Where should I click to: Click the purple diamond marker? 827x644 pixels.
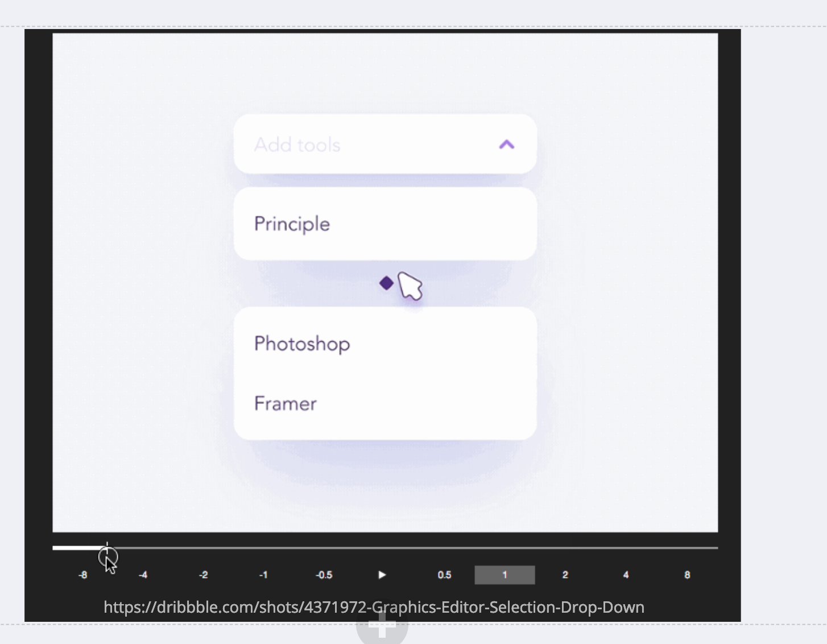pyautogui.click(x=386, y=283)
